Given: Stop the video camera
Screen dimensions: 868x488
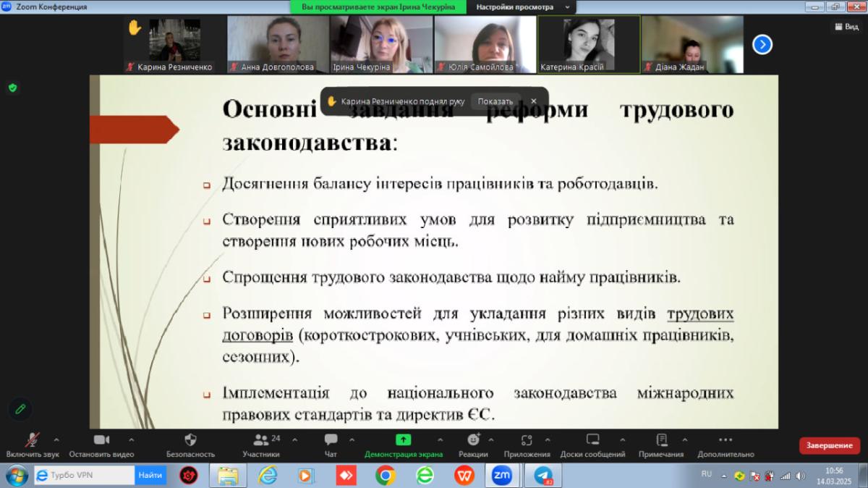Looking at the screenshot, I should tap(101, 440).
